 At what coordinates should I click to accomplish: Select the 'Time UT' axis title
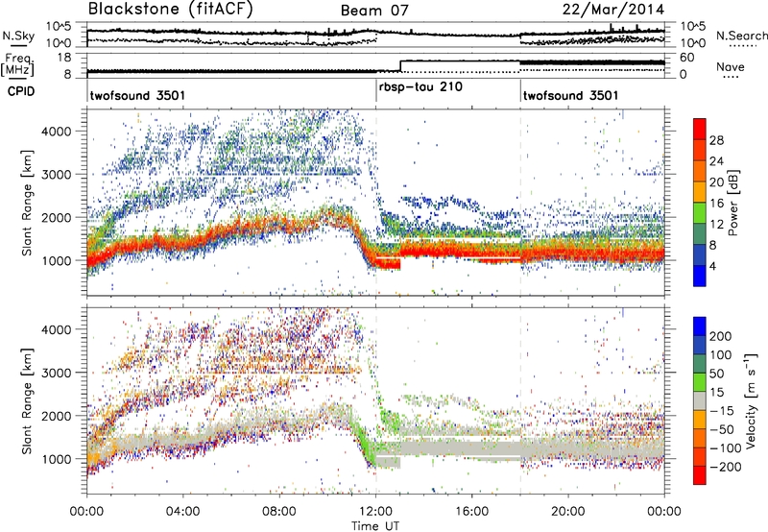point(375,525)
